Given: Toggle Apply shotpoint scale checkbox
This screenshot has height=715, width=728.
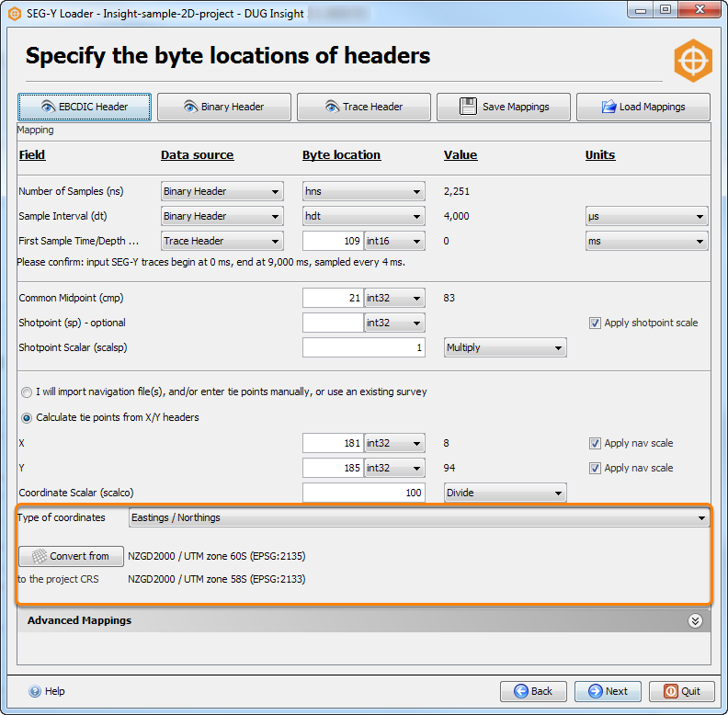Looking at the screenshot, I should (595, 323).
